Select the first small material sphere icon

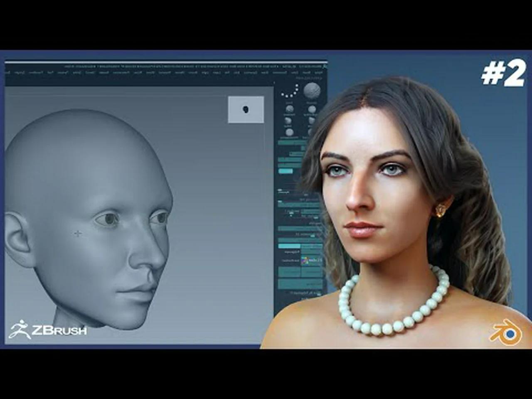(289, 109)
